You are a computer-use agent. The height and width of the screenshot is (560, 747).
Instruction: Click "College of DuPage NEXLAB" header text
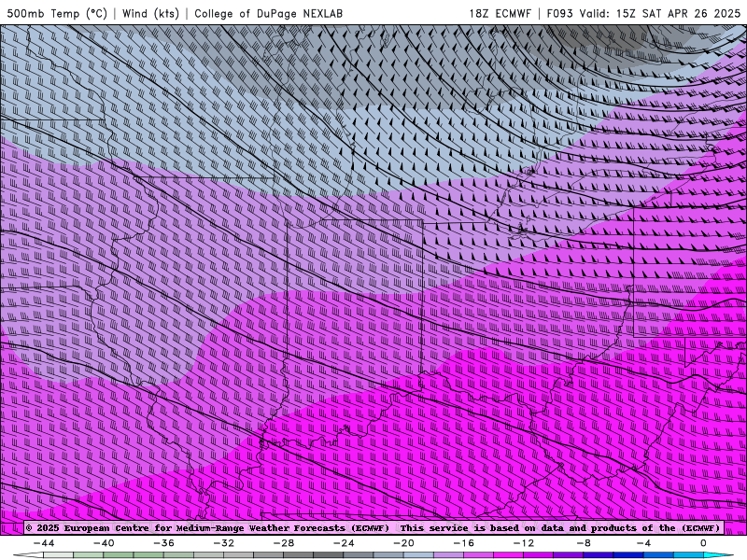tap(268, 13)
